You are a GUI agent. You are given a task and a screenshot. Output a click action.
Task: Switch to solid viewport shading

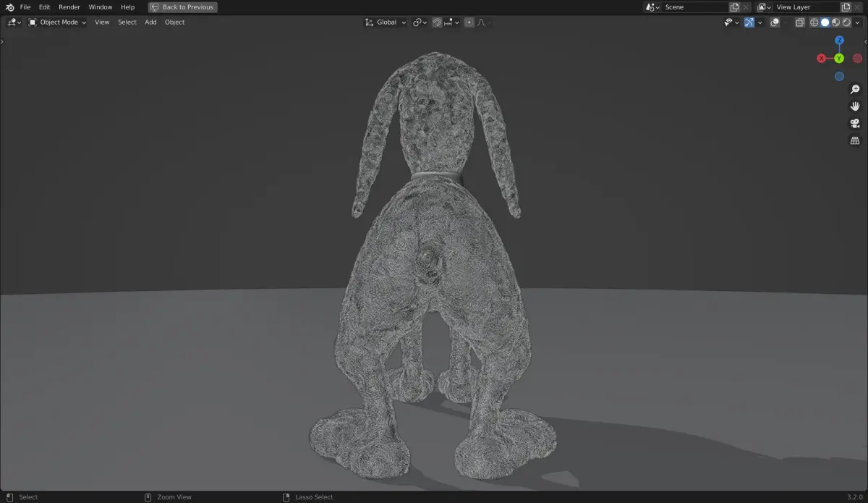point(825,22)
